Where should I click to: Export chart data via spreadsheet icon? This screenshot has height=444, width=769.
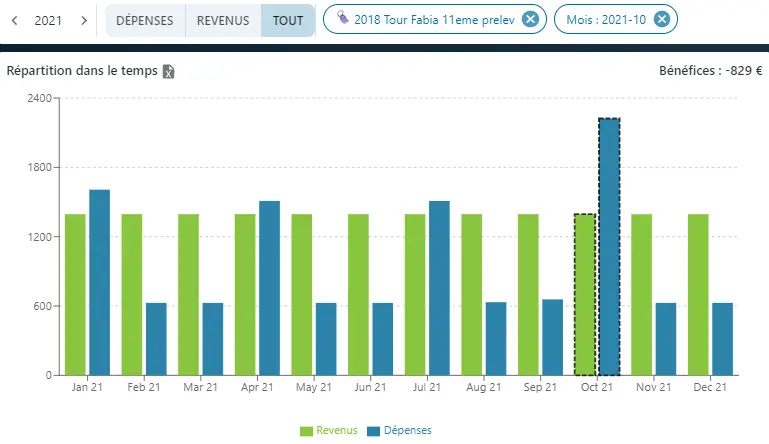[x=169, y=71]
